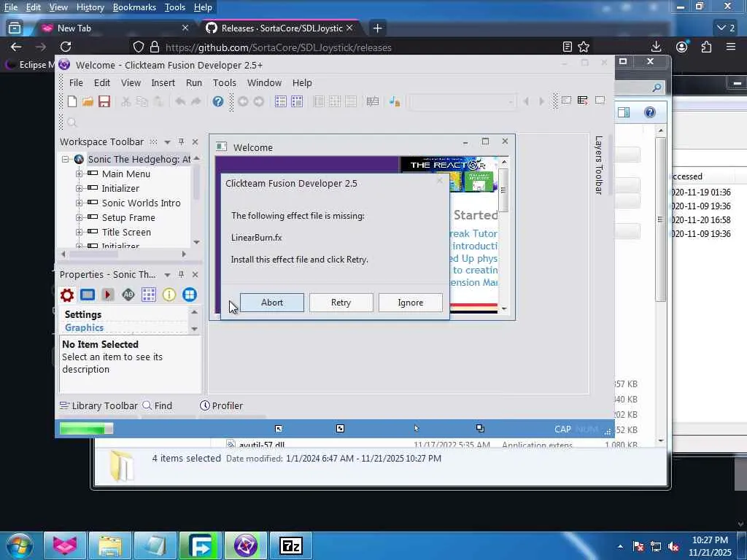Open Workspace Toolbar dropdown arrow
Viewport: 747px width, 560px height.
(167, 142)
